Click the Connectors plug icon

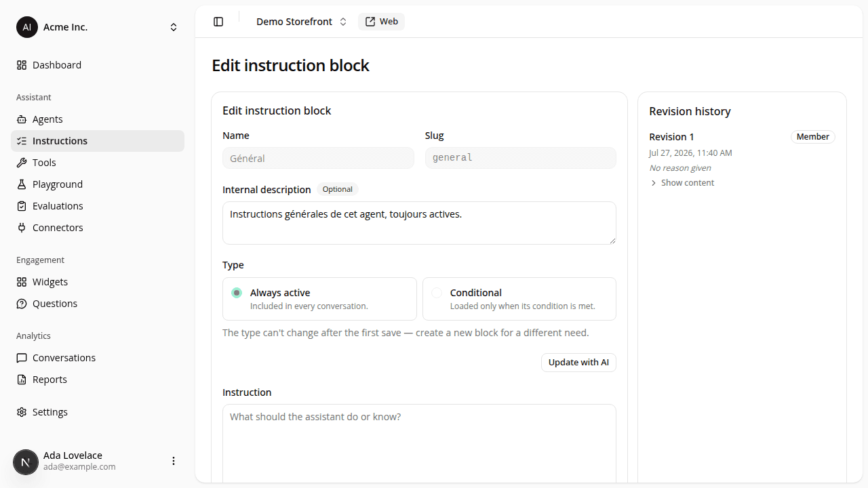(22, 228)
